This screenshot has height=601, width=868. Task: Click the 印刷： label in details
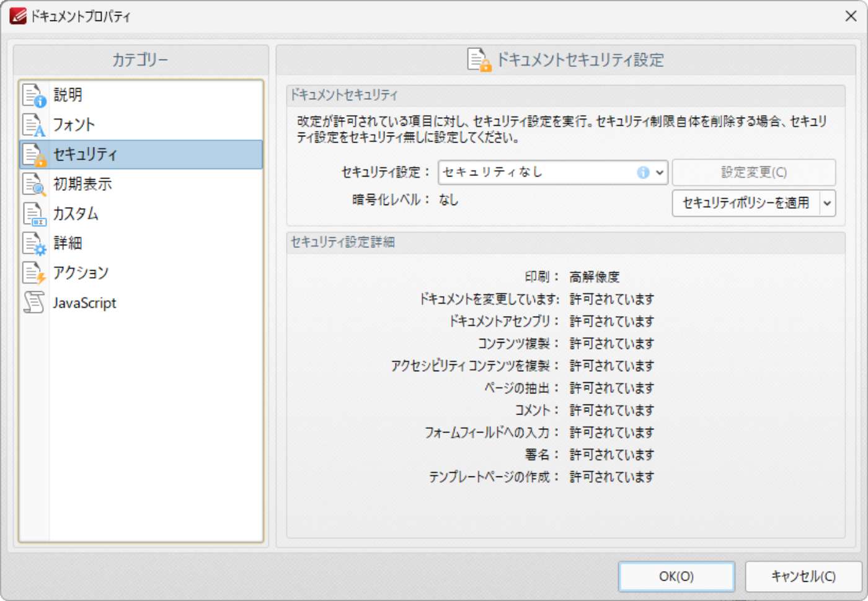[x=542, y=277]
